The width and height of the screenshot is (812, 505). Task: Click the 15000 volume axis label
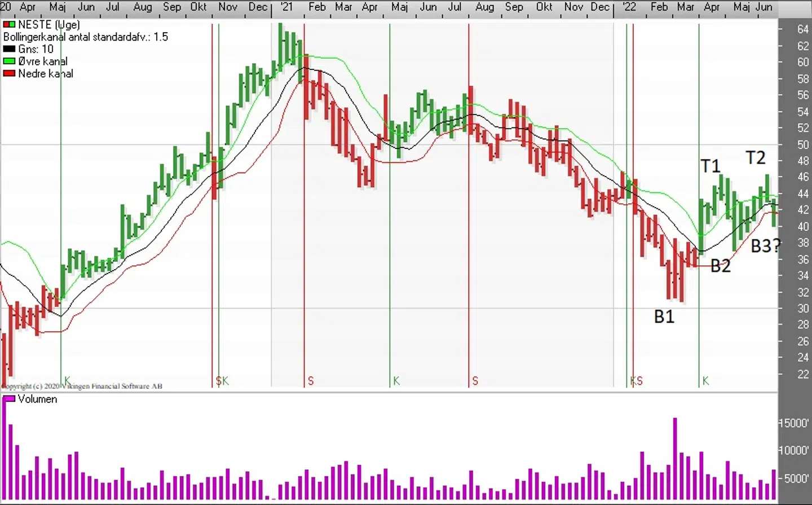pyautogui.click(x=795, y=423)
